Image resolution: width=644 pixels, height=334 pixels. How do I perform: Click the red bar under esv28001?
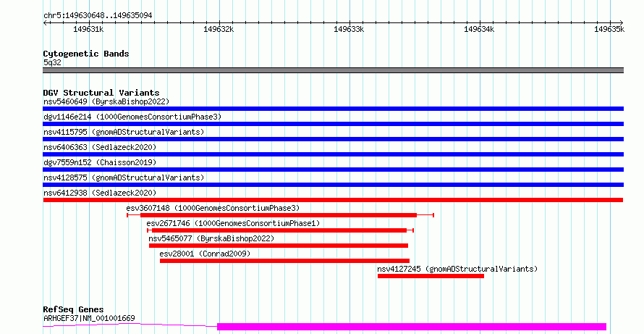click(x=284, y=261)
